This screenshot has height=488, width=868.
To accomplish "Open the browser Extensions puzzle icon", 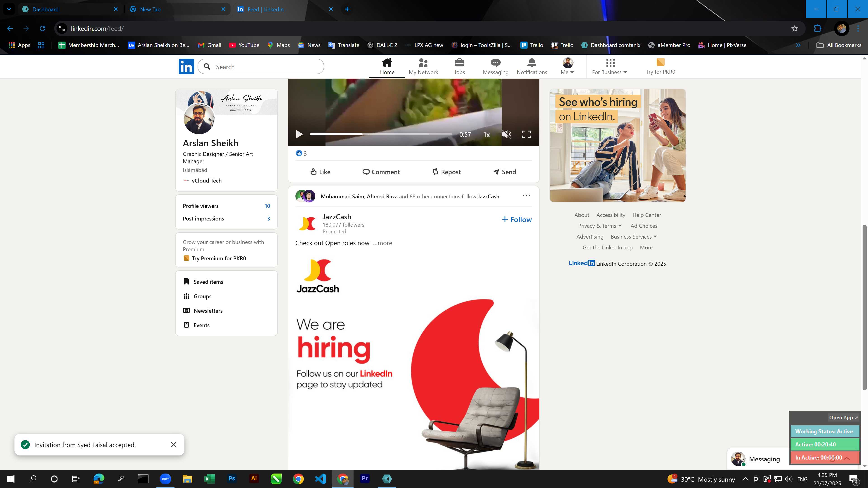I will (x=817, y=29).
